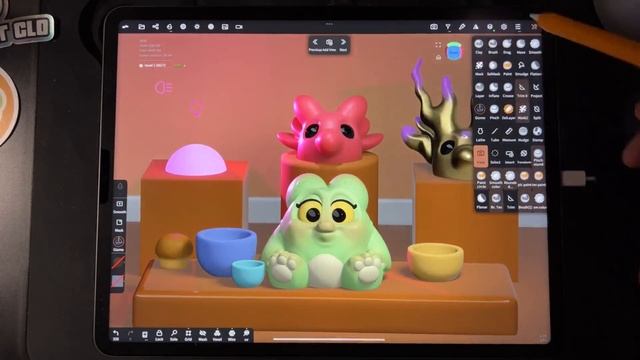Select the Paint circle custom tool
This screenshot has height=360, width=640.
pos(481,179)
